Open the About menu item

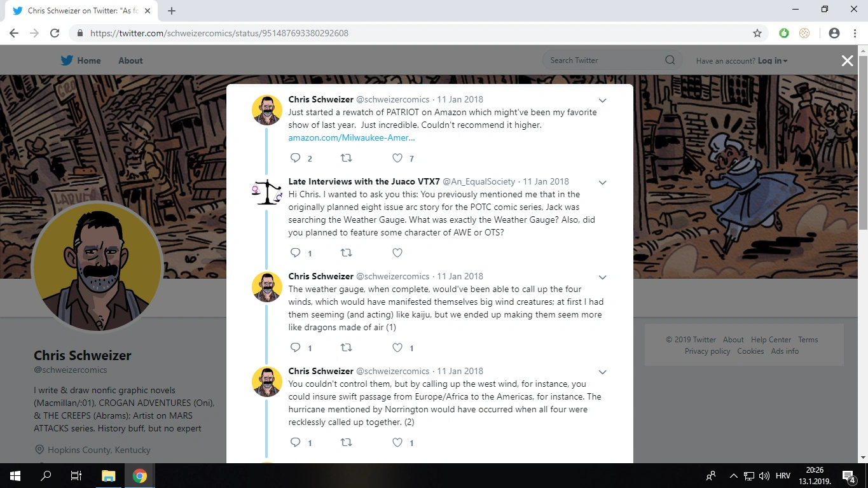130,60
